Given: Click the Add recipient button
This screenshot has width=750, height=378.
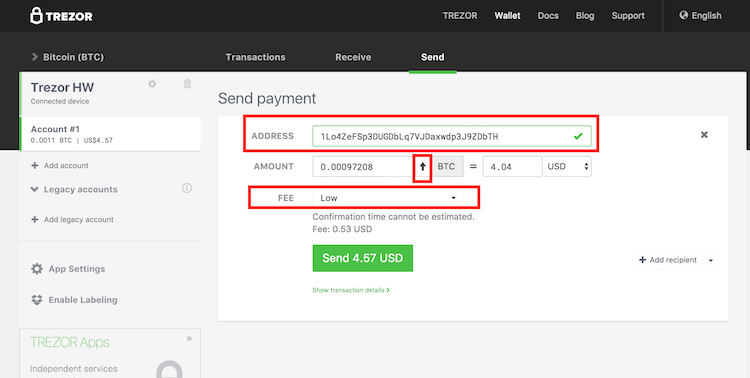Looking at the screenshot, I should (x=668, y=260).
